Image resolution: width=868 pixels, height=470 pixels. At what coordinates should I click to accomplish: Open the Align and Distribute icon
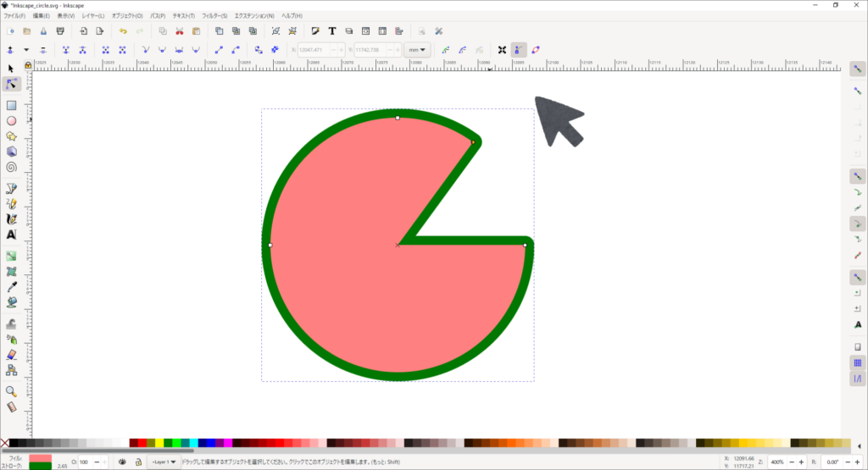(399, 31)
